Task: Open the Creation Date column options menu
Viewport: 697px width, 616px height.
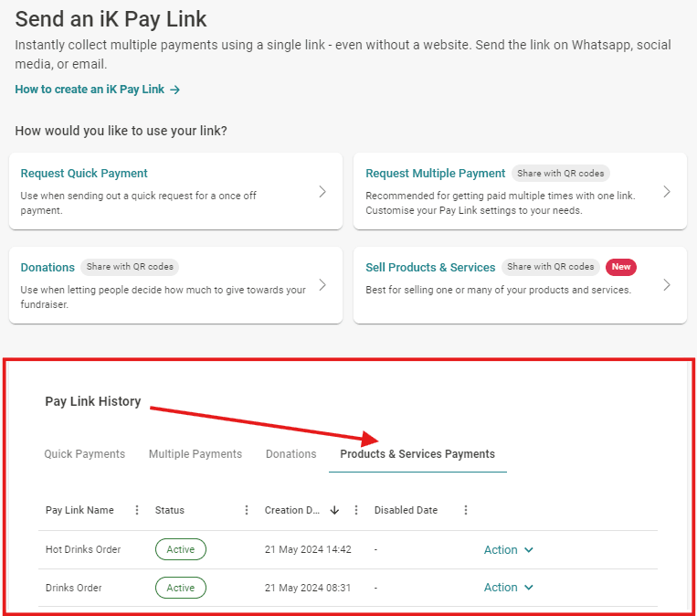Action: point(356,510)
